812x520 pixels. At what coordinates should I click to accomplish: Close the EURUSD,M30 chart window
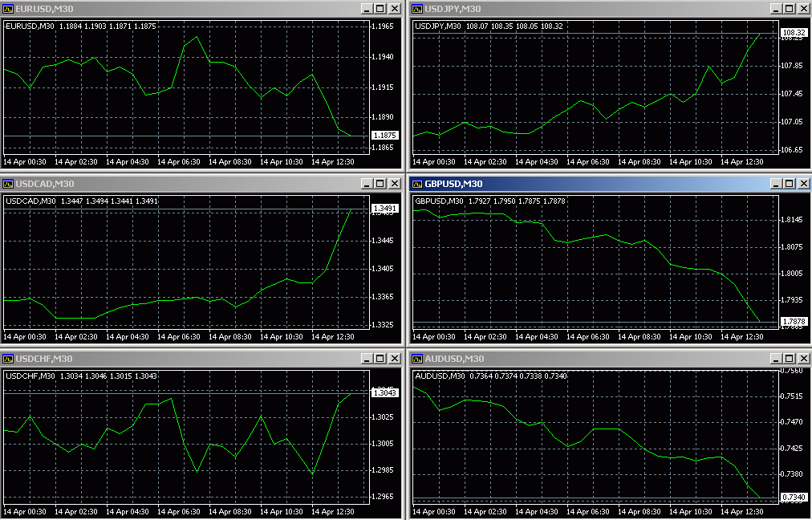point(395,9)
